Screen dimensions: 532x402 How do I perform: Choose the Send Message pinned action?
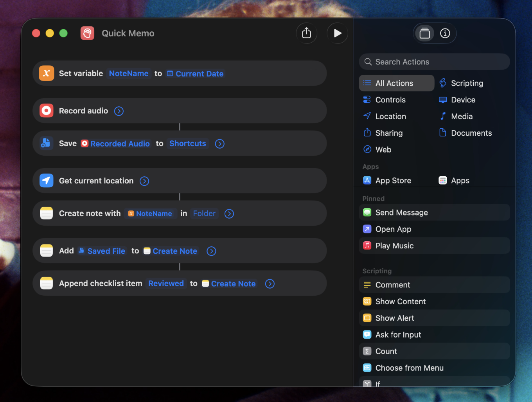tap(401, 213)
